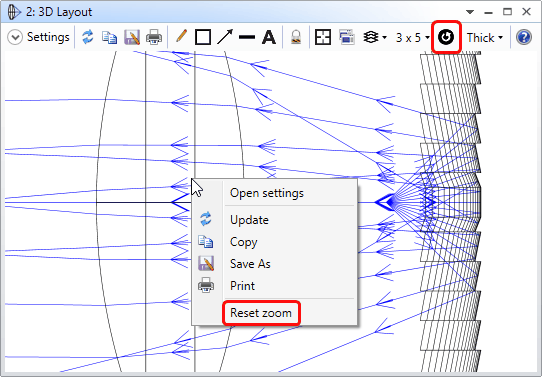Click the 3D Layout window app icon
542x377 pixels.
coord(14,12)
